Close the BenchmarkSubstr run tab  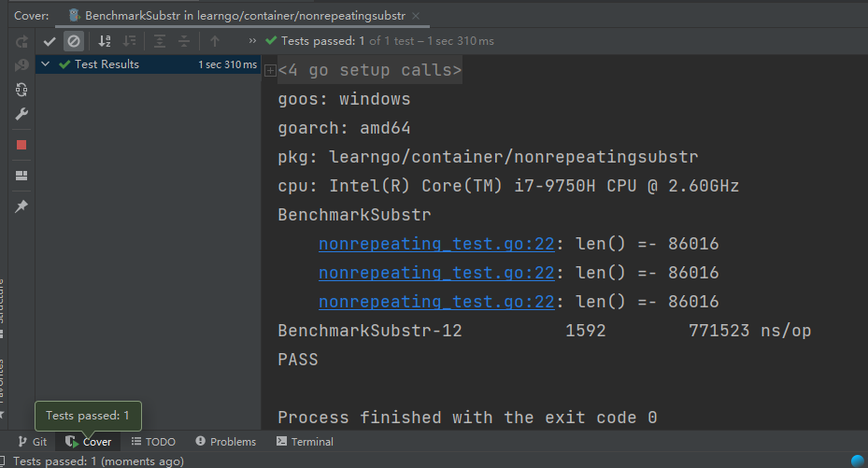click(x=416, y=16)
